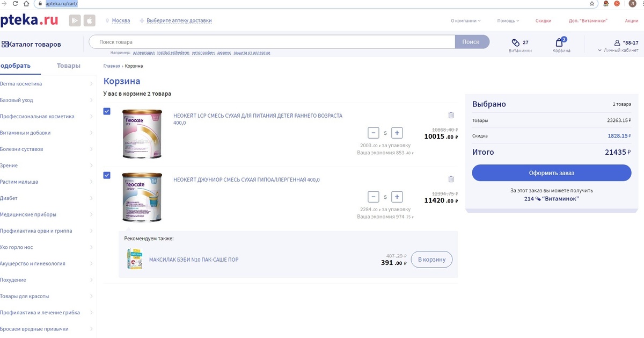Choose city link Москва
This screenshot has width=644, height=338.
tap(121, 21)
